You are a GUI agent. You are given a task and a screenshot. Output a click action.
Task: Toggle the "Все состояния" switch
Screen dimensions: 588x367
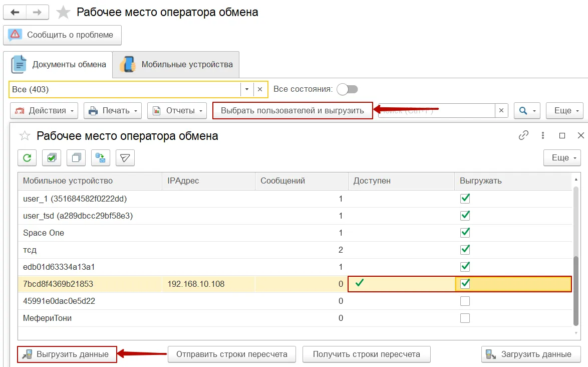(x=347, y=89)
